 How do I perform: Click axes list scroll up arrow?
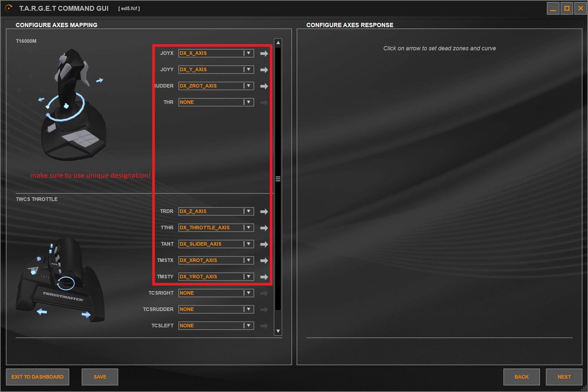pyautogui.click(x=278, y=42)
